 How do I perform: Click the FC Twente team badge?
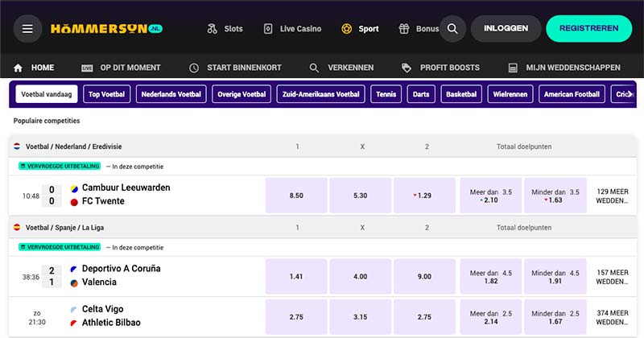pos(74,202)
